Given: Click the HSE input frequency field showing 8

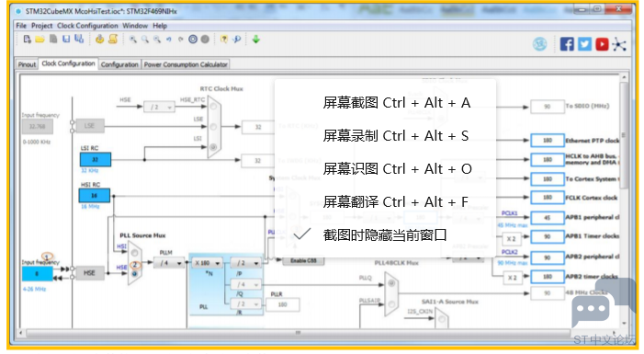Looking at the screenshot, I should point(37,273).
